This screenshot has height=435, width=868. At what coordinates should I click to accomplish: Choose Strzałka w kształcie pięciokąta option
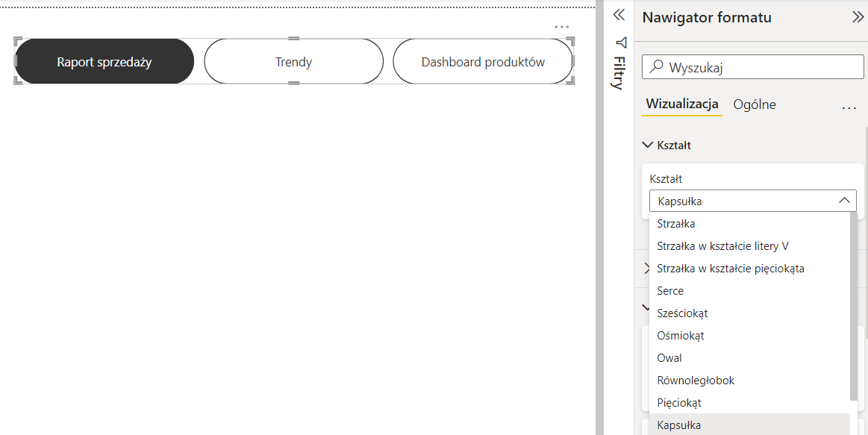749,269
